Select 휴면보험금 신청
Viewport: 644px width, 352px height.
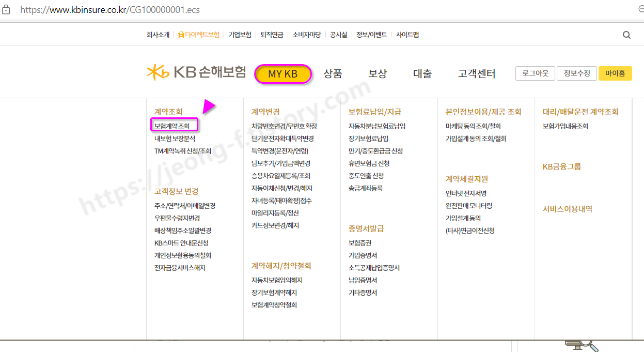(369, 163)
